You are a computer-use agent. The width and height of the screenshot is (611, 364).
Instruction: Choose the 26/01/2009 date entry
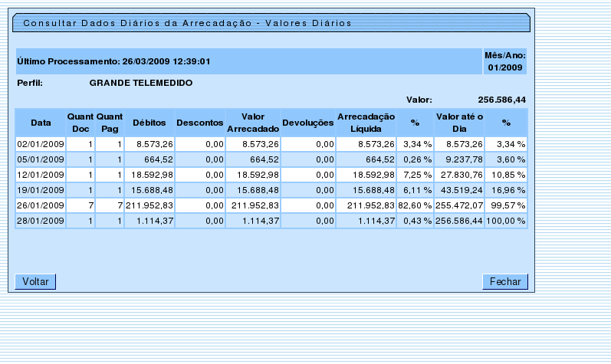click(41, 205)
